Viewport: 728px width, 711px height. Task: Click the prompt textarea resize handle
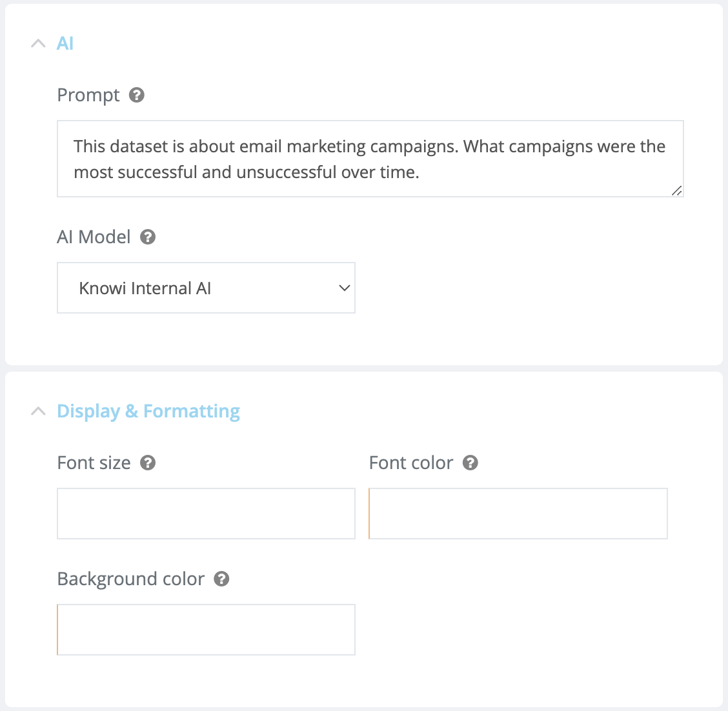tap(677, 191)
